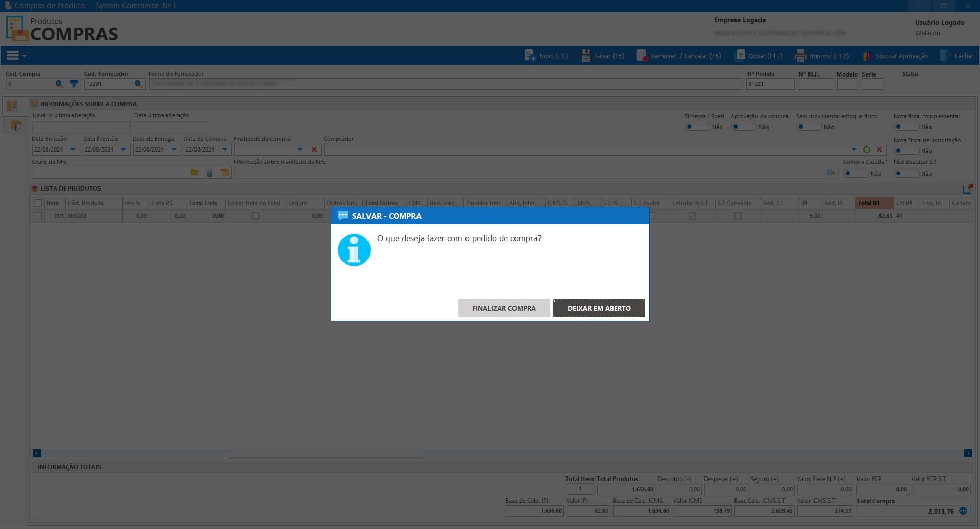980x529 pixels.
Task: Open NFe key folder icon
Action: click(x=194, y=173)
